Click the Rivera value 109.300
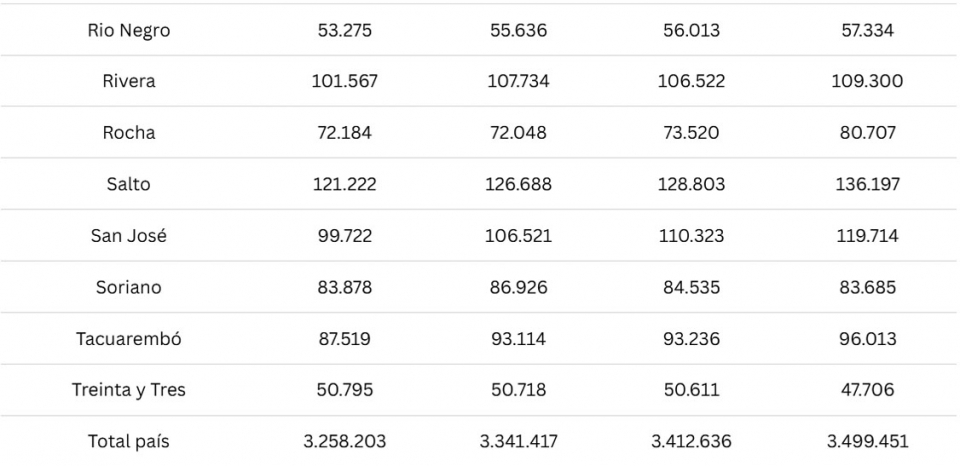Image resolution: width=960 pixels, height=466 pixels. [x=867, y=81]
